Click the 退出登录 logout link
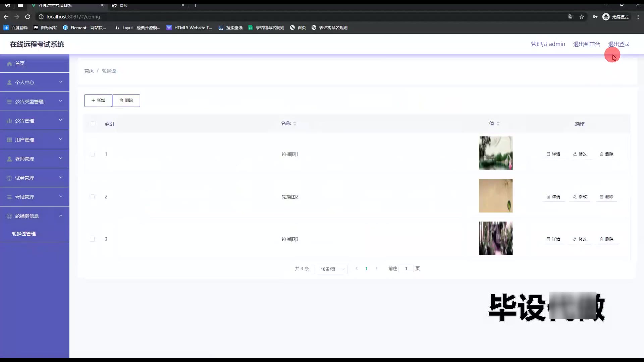644x362 pixels. (x=619, y=44)
